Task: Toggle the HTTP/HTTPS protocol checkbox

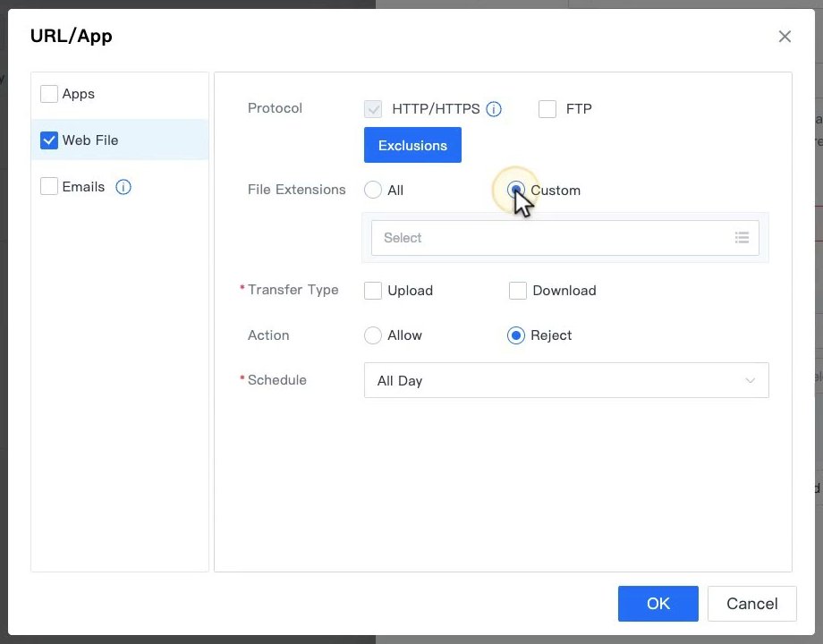Action: pos(373,108)
